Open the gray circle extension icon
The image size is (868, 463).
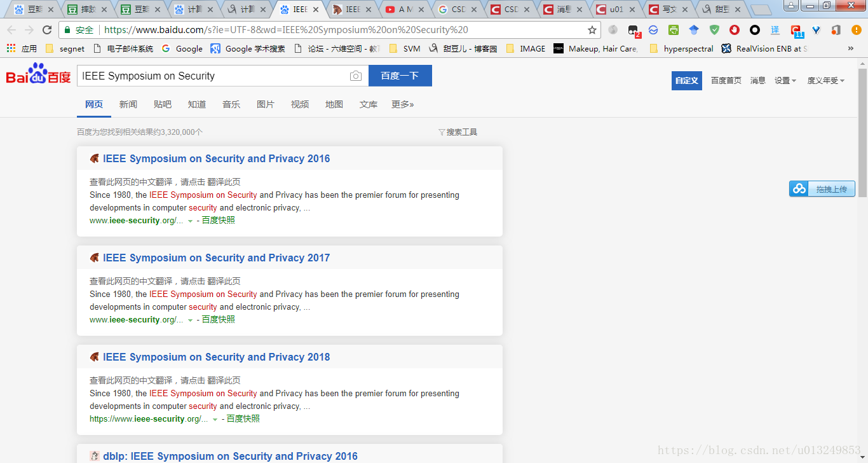click(613, 30)
